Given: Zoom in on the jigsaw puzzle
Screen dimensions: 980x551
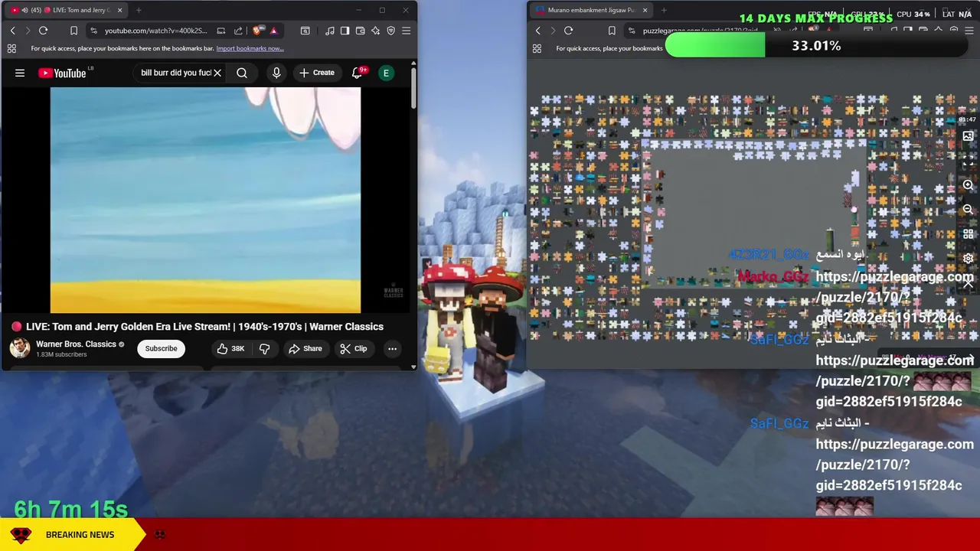Looking at the screenshot, I should pyautogui.click(x=968, y=185).
